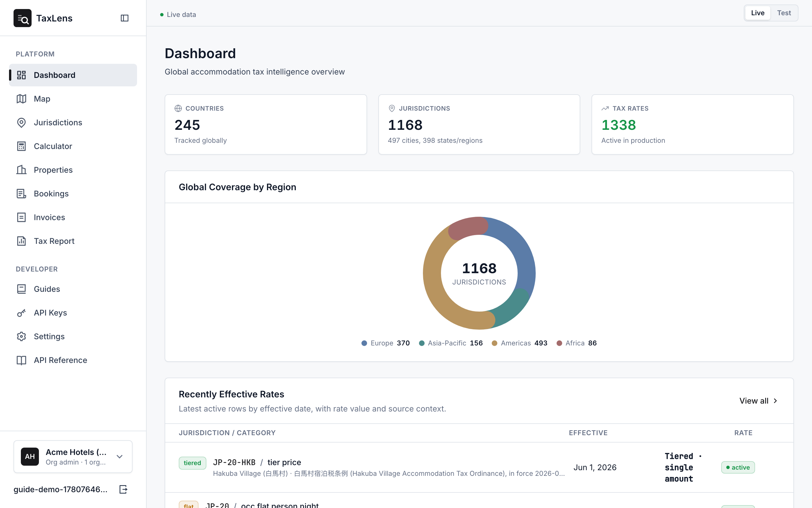Click the View all link
812x508 pixels.
(x=758, y=401)
